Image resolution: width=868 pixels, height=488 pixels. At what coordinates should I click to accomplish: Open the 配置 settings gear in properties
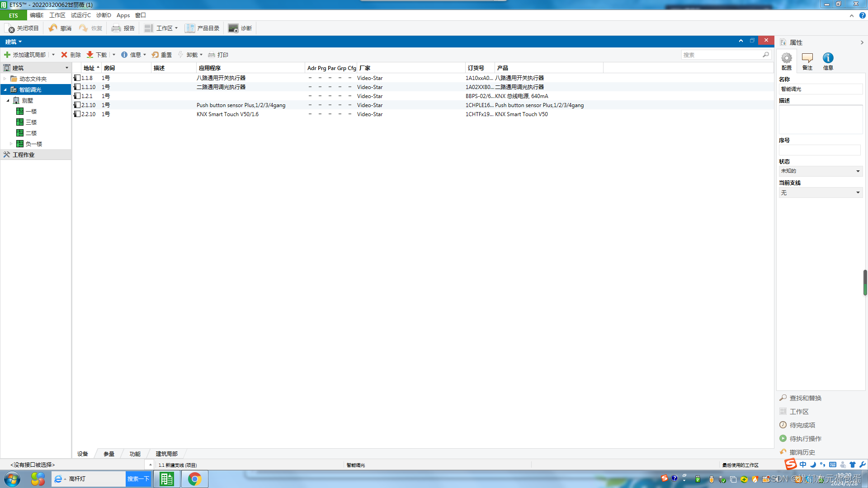pyautogui.click(x=787, y=58)
